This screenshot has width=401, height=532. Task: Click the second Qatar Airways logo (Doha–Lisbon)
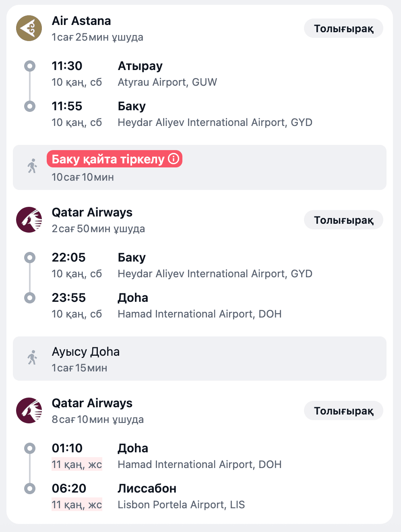[x=29, y=410]
